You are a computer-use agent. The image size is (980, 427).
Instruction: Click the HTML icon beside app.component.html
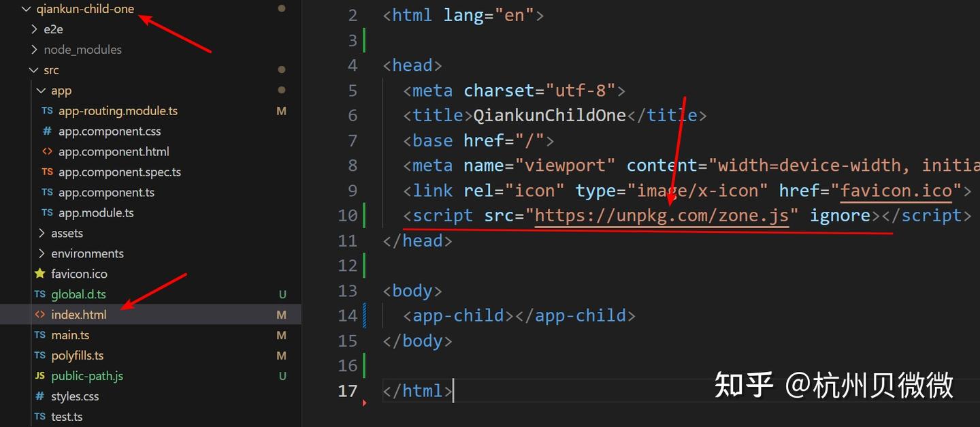click(x=47, y=151)
